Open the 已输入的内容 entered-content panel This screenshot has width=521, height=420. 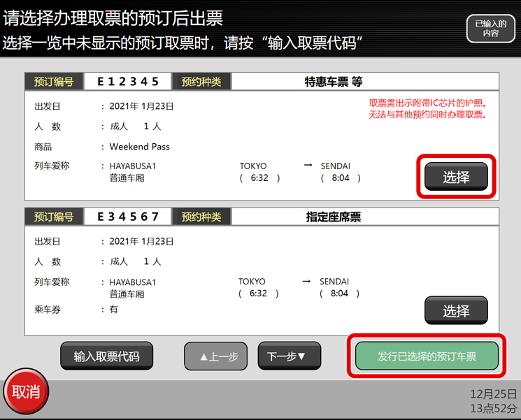(x=490, y=29)
